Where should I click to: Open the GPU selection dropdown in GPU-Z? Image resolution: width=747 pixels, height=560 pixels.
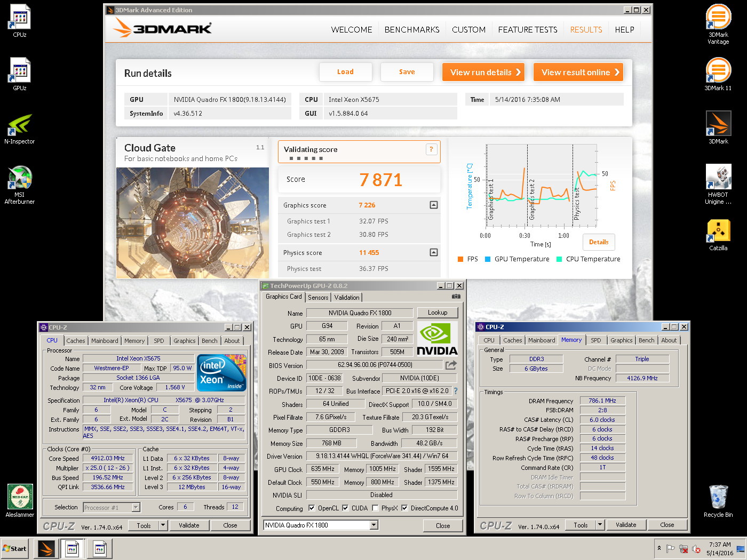(374, 525)
